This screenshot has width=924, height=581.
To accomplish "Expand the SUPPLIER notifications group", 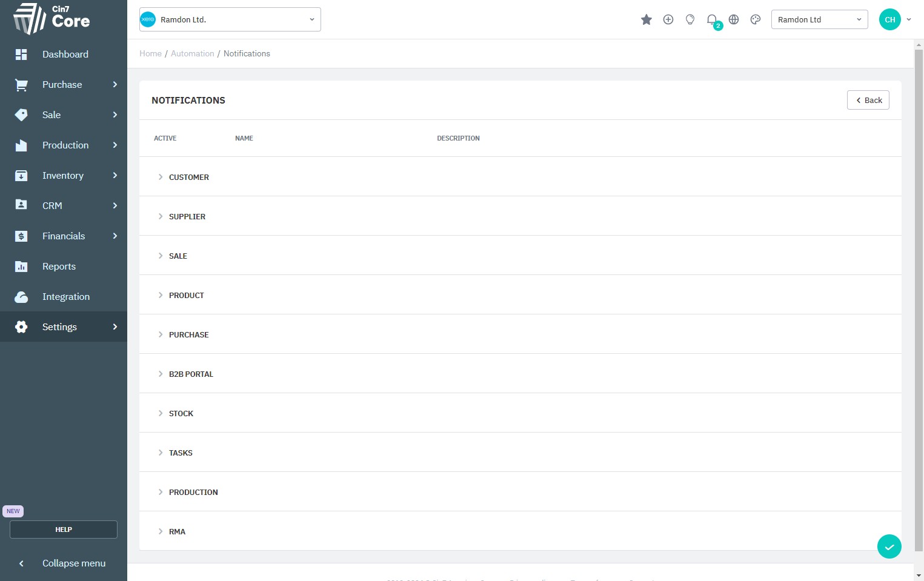I will [187, 216].
